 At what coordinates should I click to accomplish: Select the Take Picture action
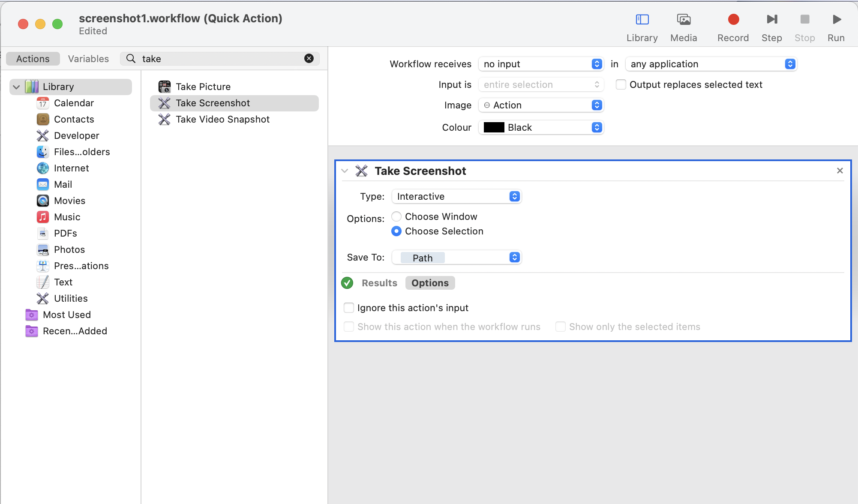coord(203,87)
